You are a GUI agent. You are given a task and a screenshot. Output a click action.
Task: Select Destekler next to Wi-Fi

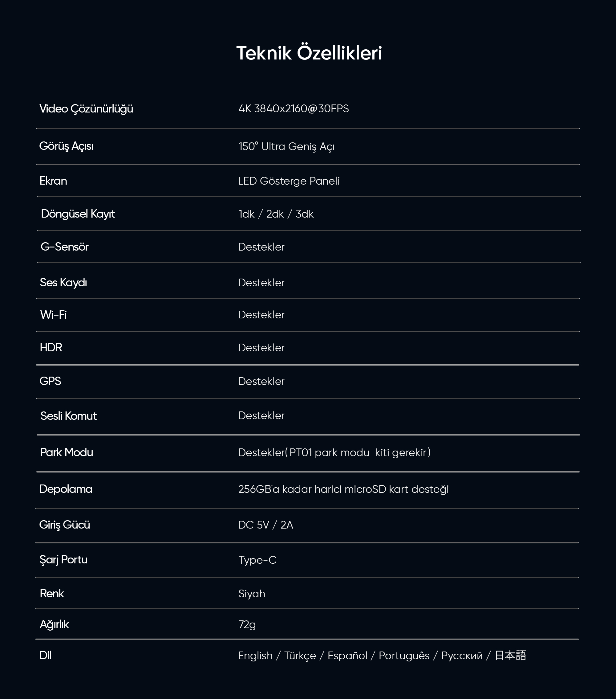point(261,315)
